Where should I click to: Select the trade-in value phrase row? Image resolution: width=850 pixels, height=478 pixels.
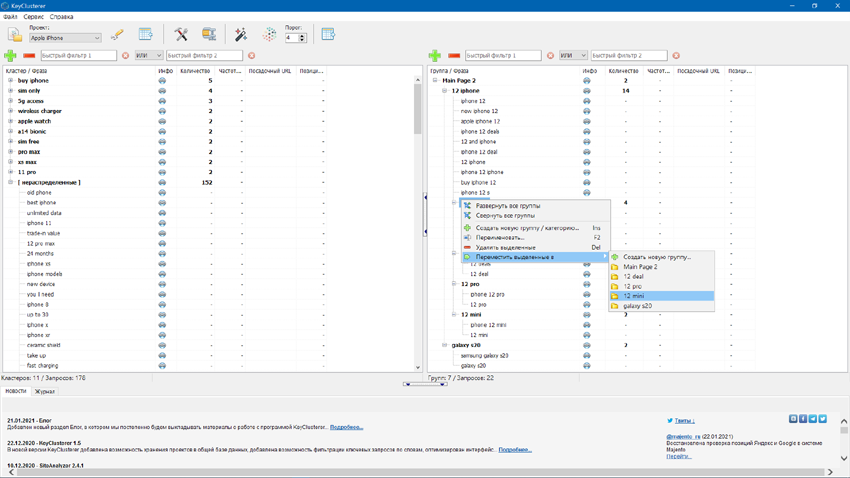coord(43,233)
